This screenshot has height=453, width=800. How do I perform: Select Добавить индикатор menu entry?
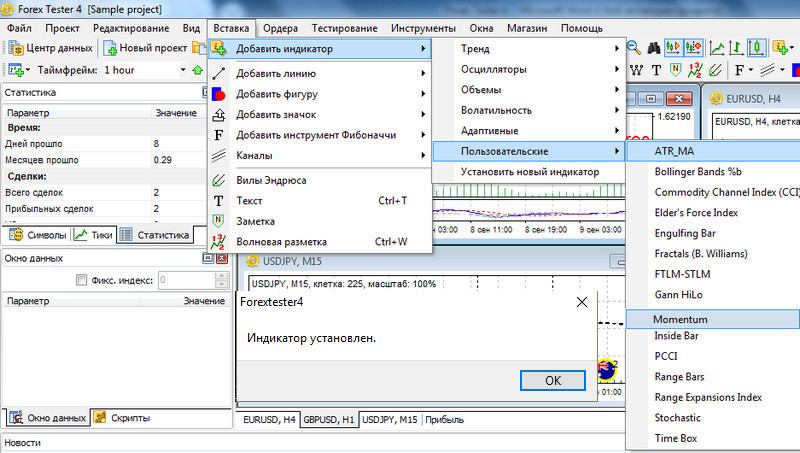point(320,48)
